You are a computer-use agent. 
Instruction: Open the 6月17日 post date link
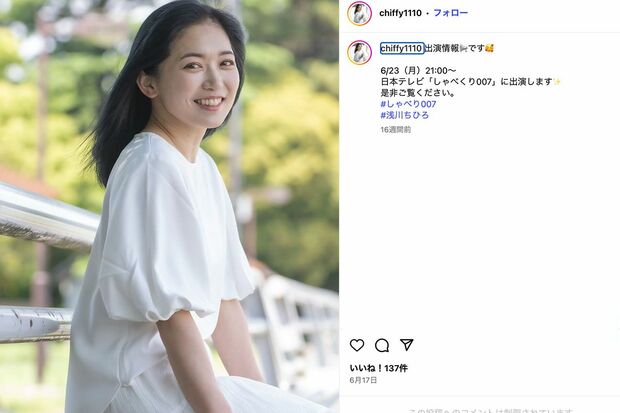[363, 380]
